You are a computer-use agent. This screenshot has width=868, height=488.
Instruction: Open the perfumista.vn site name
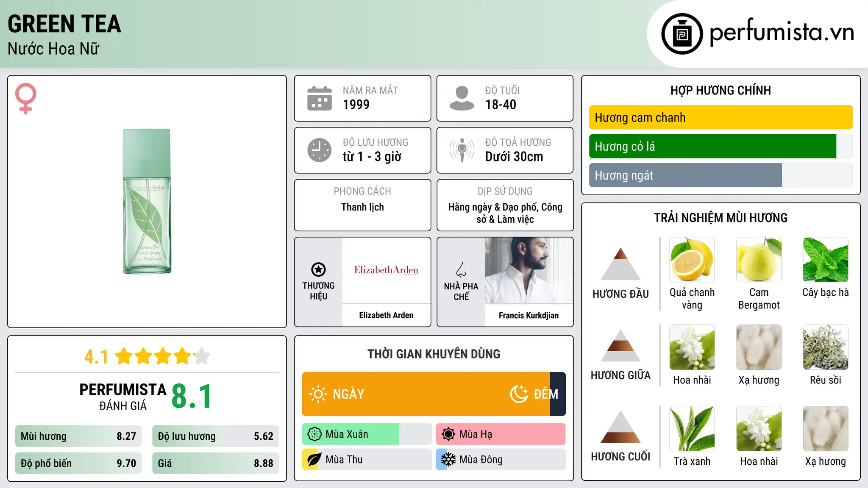tap(782, 32)
